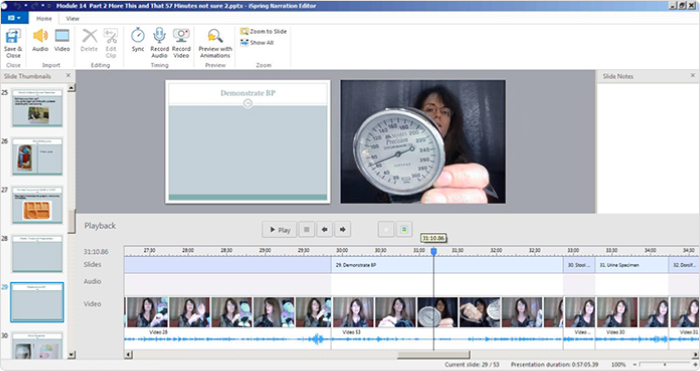Launch Preview with Animations
The height and width of the screenshot is (371, 700).
[215, 43]
